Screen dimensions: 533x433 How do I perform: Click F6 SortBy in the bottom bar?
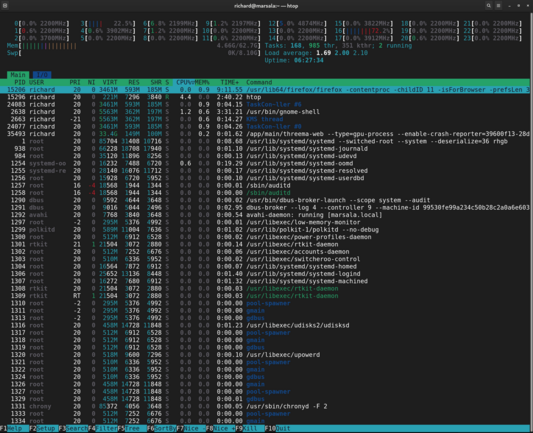pos(162,429)
